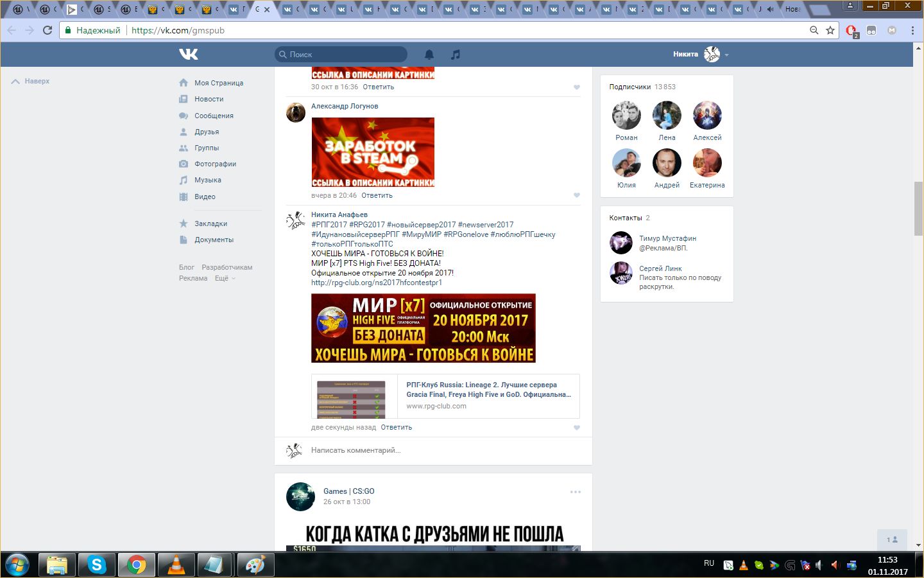Click the #RPGonelove hashtag
The image size is (924, 578).
pos(466,234)
